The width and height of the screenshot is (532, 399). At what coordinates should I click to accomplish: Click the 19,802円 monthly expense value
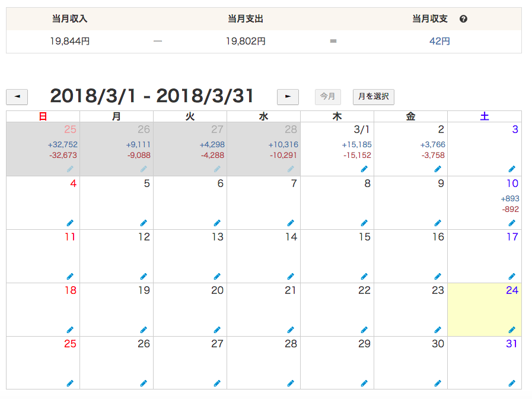246,42
